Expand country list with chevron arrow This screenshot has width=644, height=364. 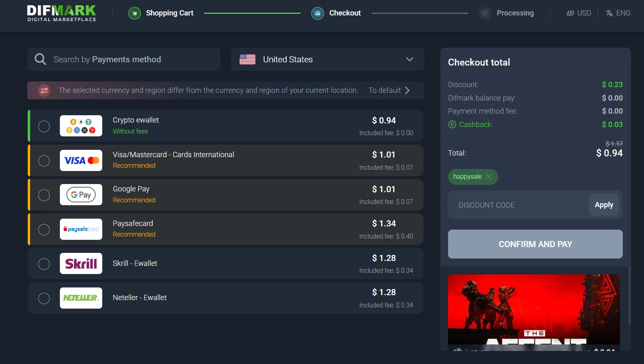409,59
